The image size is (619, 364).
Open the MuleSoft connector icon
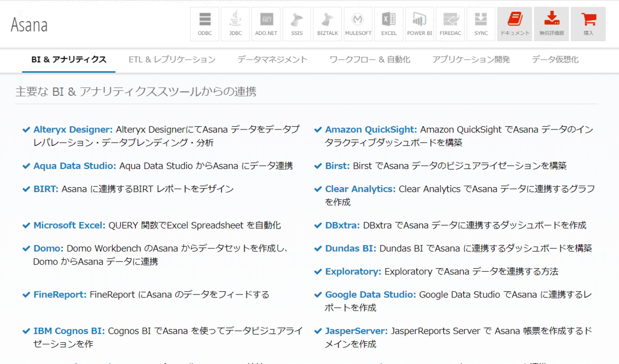point(358,24)
